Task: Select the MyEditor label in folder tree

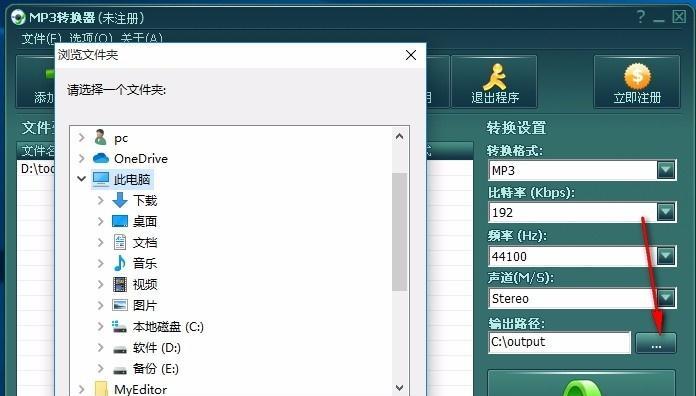Action: (x=140, y=389)
